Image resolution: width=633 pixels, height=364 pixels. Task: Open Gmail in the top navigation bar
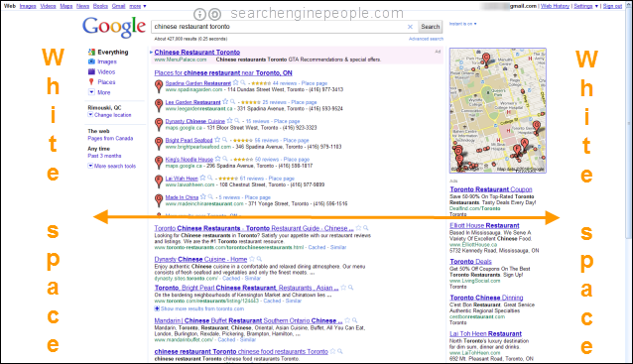(119, 6)
